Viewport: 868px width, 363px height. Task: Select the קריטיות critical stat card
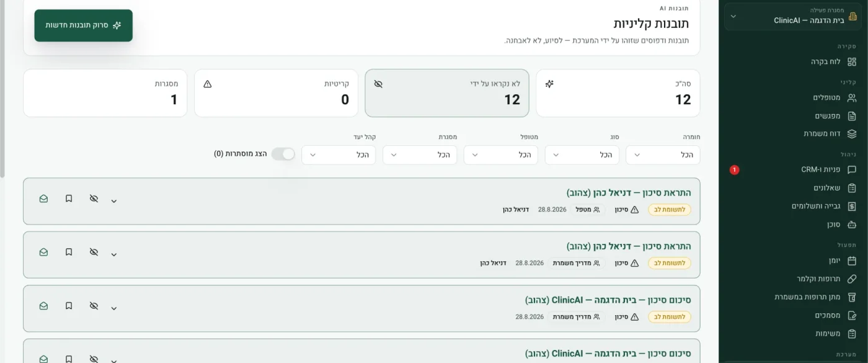276,93
